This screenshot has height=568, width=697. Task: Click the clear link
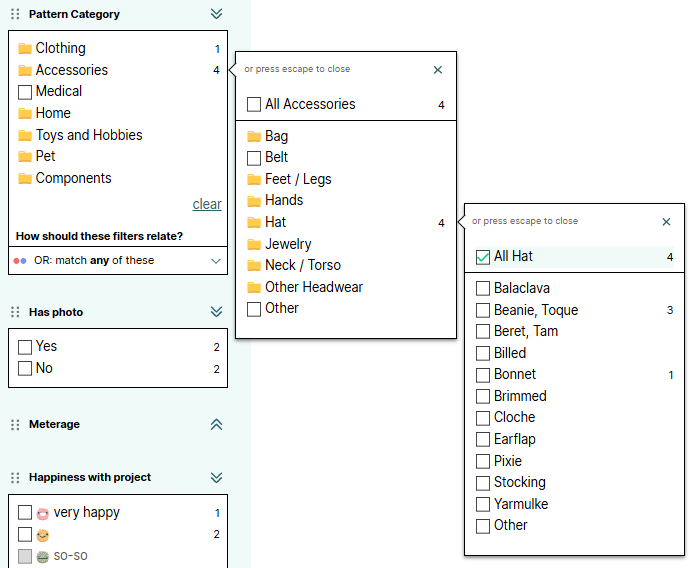207,204
